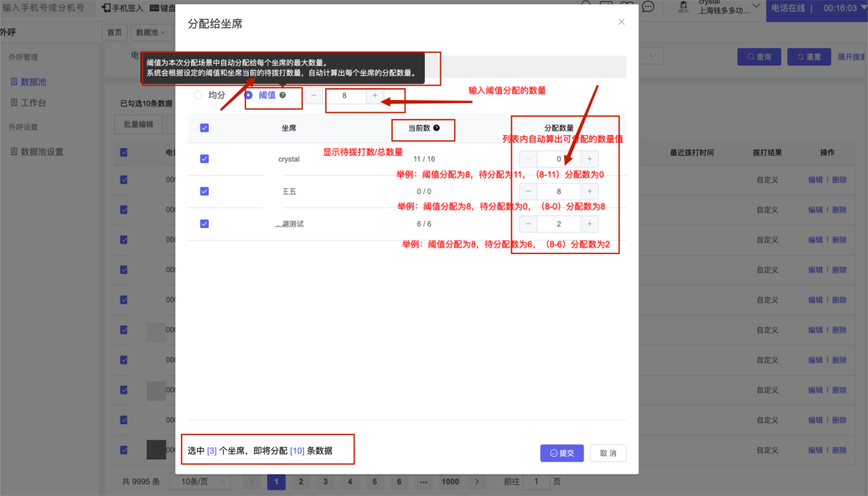The width and height of the screenshot is (868, 496).
Task: Click the threshold number input field
Action: (x=344, y=96)
